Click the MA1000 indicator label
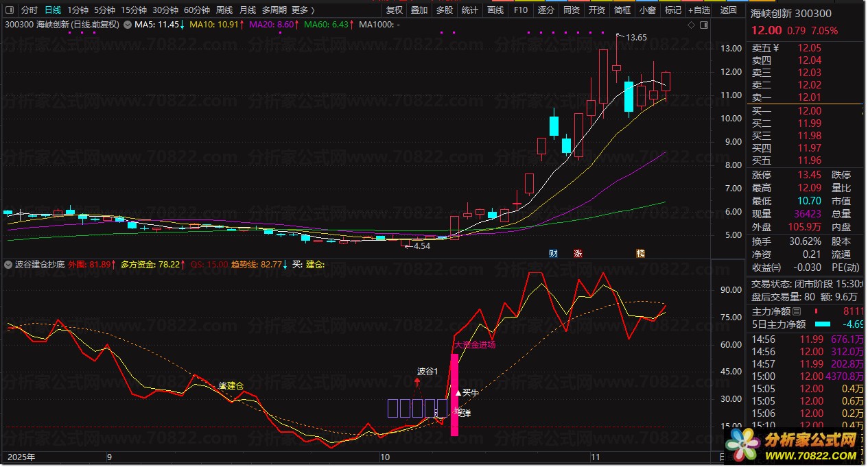The width and height of the screenshot is (868, 467). (x=380, y=25)
